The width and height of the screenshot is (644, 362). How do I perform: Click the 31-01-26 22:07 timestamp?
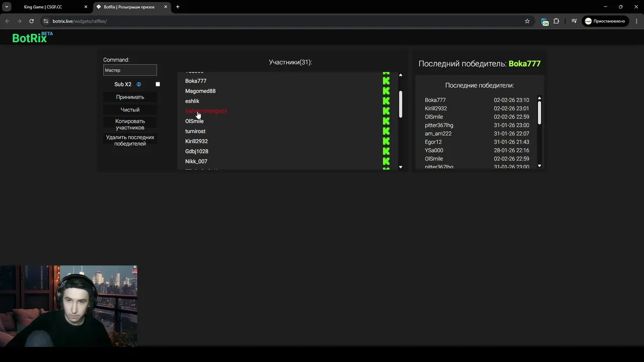(x=511, y=134)
